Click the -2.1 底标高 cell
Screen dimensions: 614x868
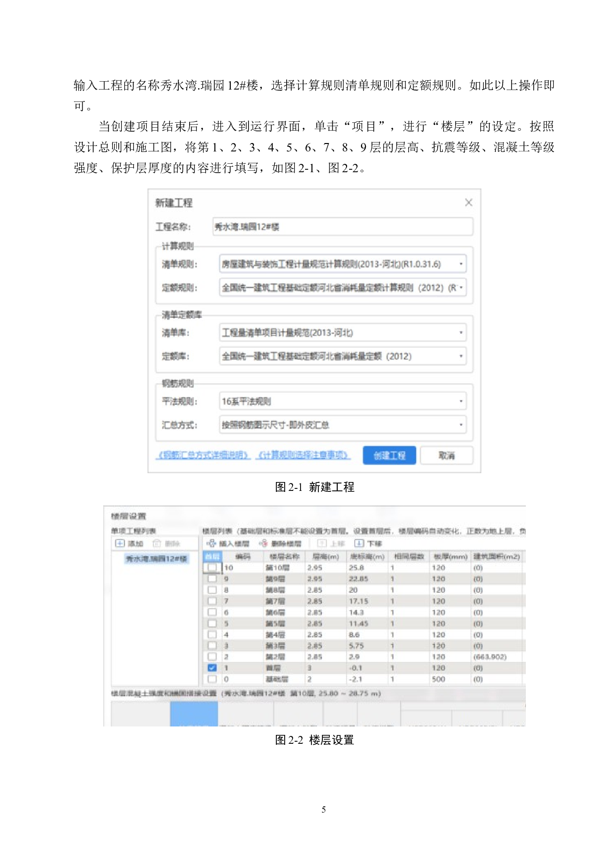(x=367, y=679)
